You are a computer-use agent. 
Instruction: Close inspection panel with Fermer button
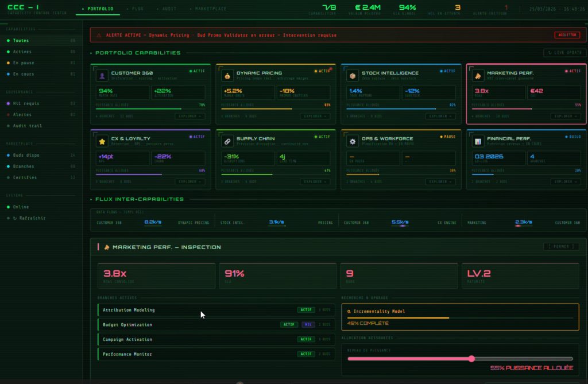pos(561,247)
